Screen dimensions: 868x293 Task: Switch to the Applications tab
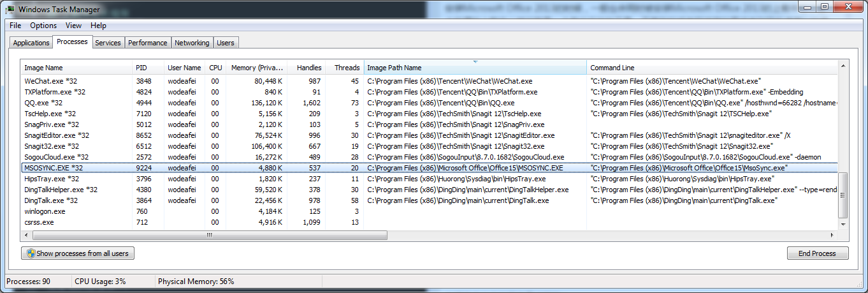31,43
